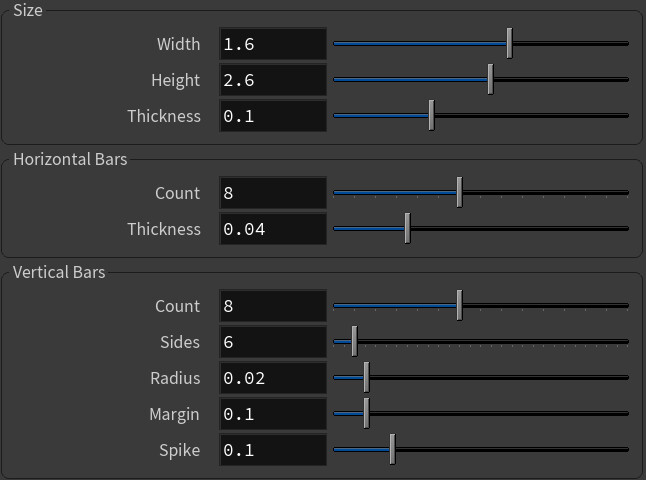Click the Vertical Bars Count slider handle
The width and height of the screenshot is (646, 480).
click(459, 305)
